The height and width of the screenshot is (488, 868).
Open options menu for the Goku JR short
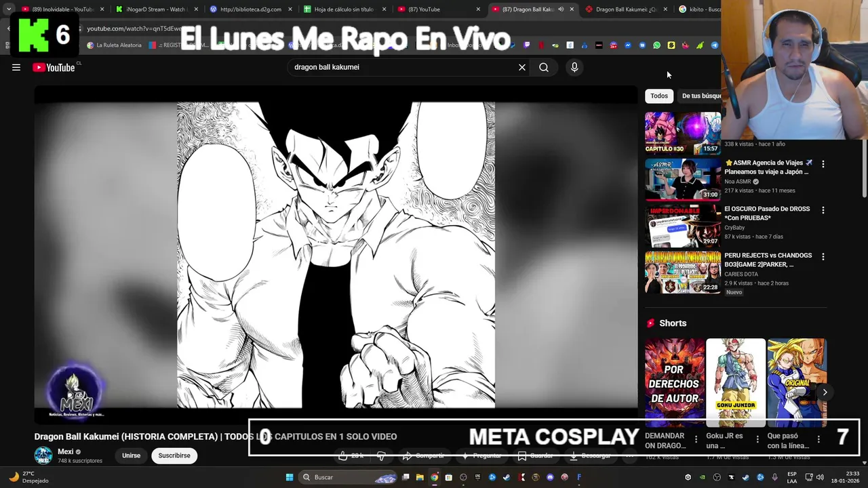tap(757, 439)
